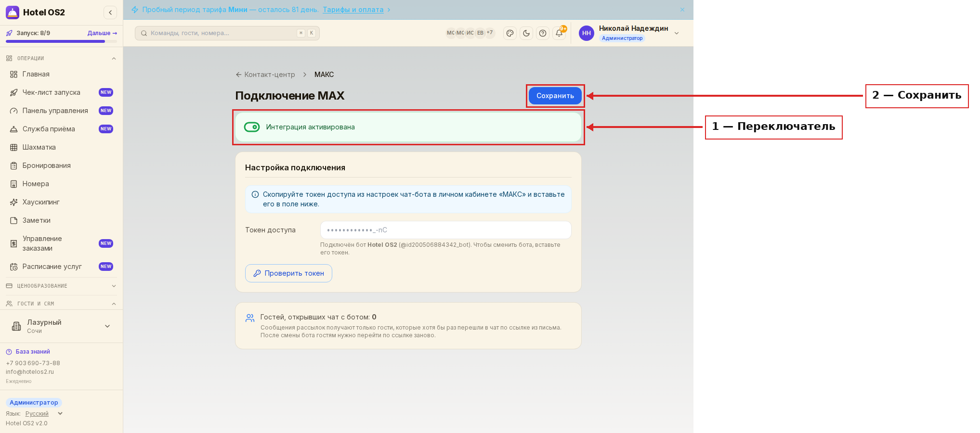The image size is (980, 433).
Task: Open Главная in sidebar
Action: [61, 74]
